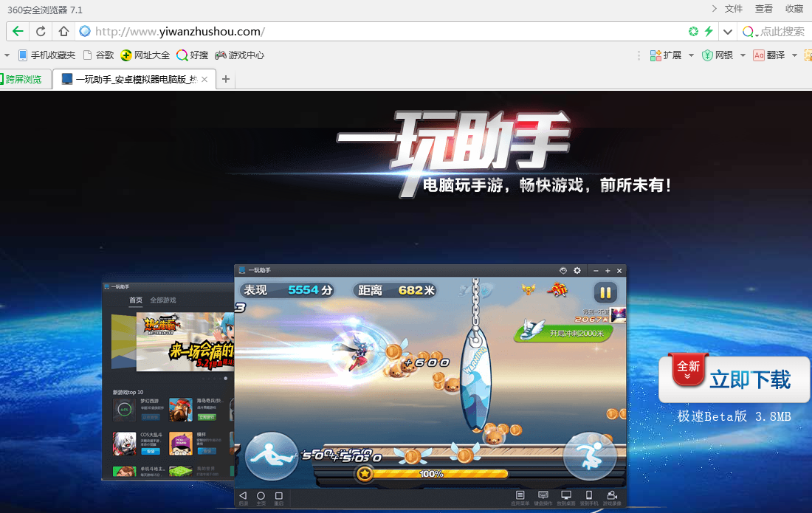Image resolution: width=812 pixels, height=513 pixels.
Task: Go back with the green back arrow
Action: [18, 32]
